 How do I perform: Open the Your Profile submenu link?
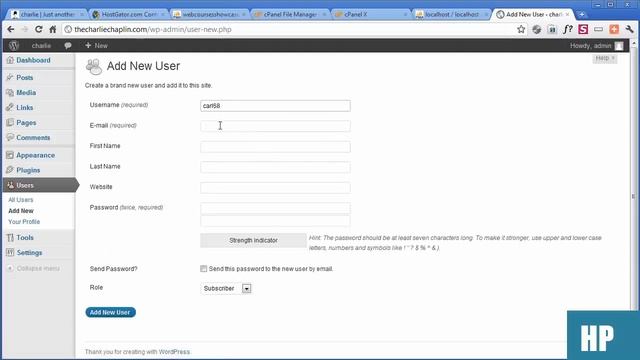pyautogui.click(x=24, y=222)
